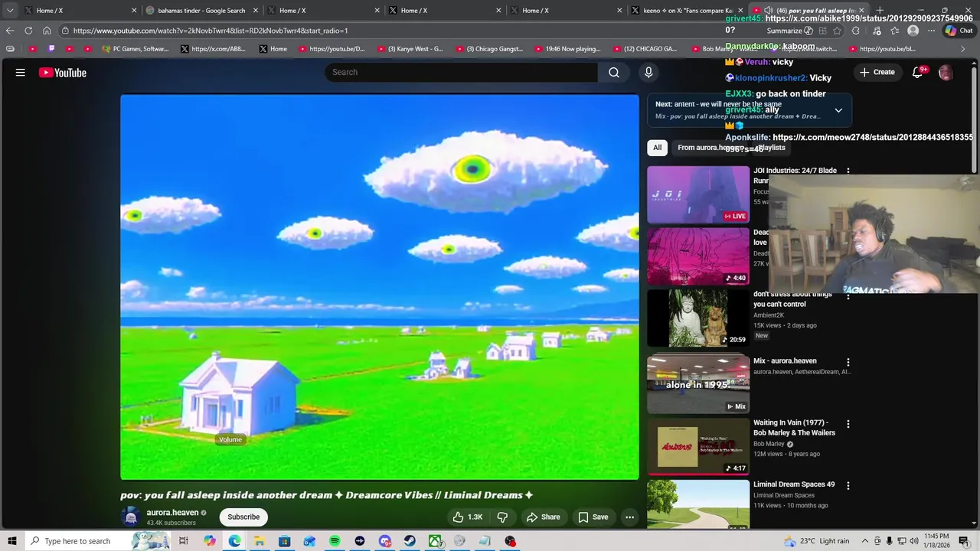Open more actions below the video
The width and height of the screenshot is (980, 551).
click(x=629, y=517)
